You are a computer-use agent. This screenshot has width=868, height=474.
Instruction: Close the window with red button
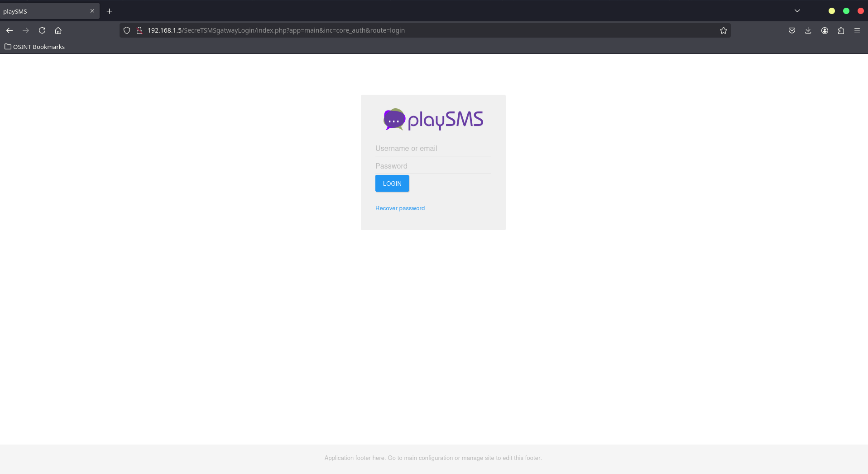pos(861,11)
